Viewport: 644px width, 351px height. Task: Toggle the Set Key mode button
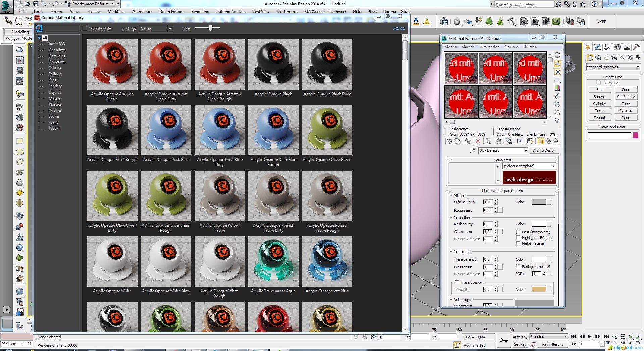tap(520, 344)
